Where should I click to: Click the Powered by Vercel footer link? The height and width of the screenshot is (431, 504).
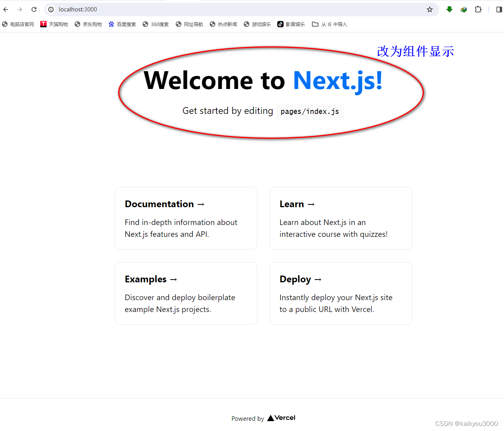(x=263, y=418)
